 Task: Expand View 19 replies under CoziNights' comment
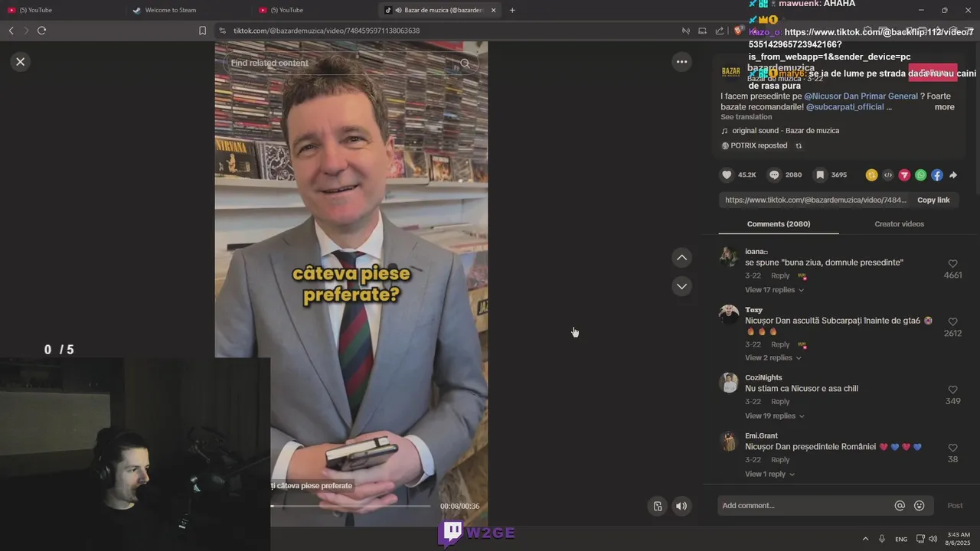point(774,416)
